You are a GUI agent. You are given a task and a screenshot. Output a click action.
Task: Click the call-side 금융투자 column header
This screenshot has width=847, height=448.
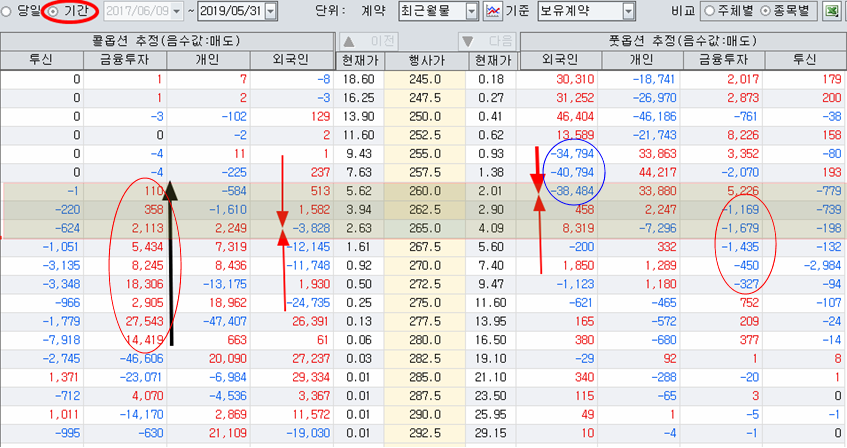[125, 60]
